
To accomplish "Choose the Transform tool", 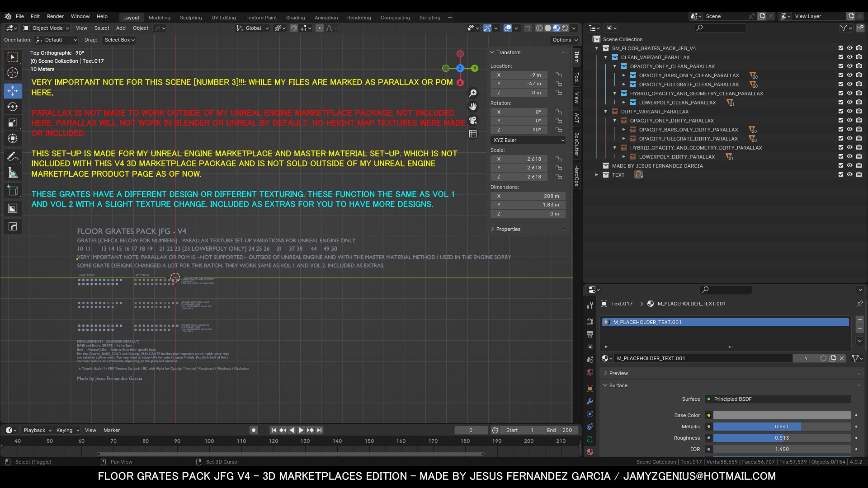I will 13,138.
